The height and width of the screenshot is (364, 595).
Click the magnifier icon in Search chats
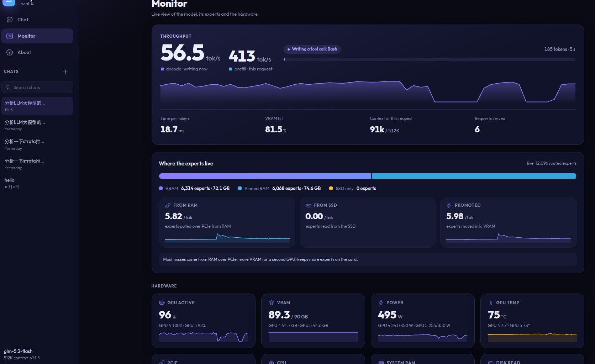(8, 87)
